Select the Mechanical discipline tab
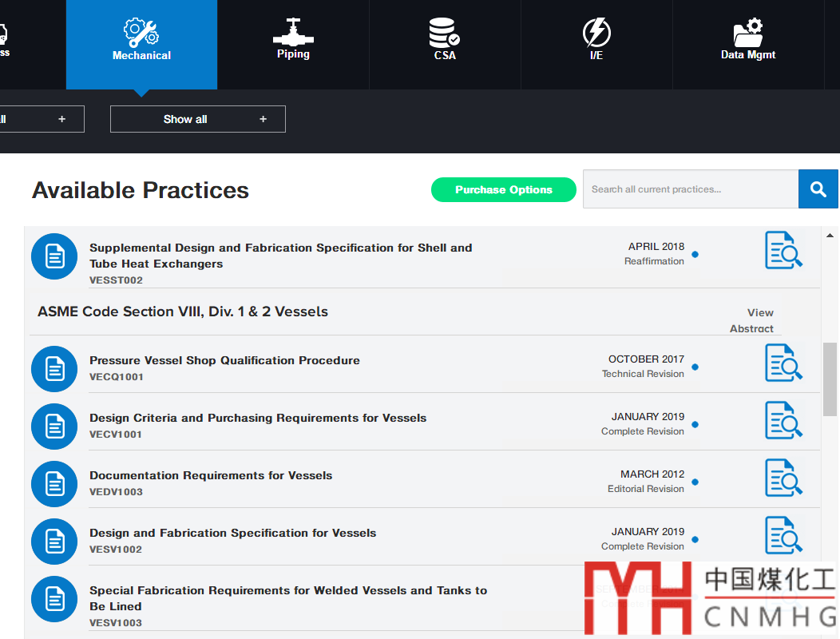This screenshot has height=639, width=840. click(141, 45)
